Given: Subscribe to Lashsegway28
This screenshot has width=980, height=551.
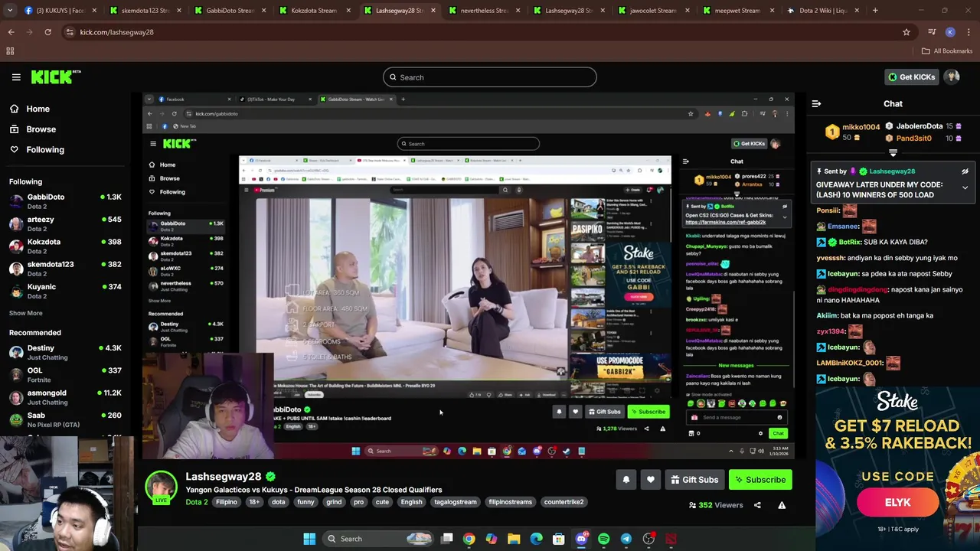Looking at the screenshot, I should click(x=760, y=480).
